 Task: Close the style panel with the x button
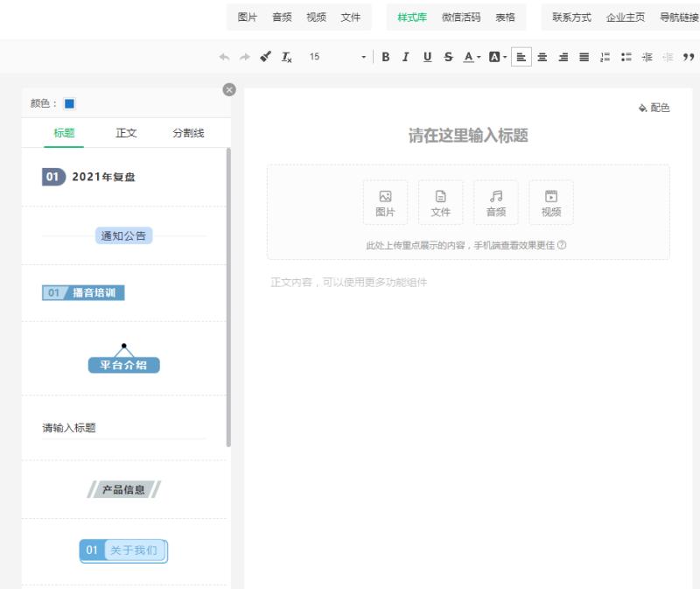(x=229, y=89)
